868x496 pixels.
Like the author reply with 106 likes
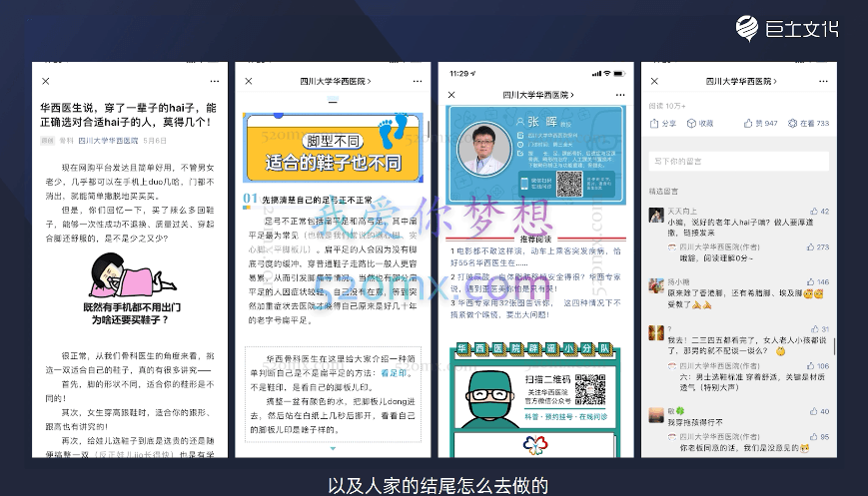[x=818, y=366]
